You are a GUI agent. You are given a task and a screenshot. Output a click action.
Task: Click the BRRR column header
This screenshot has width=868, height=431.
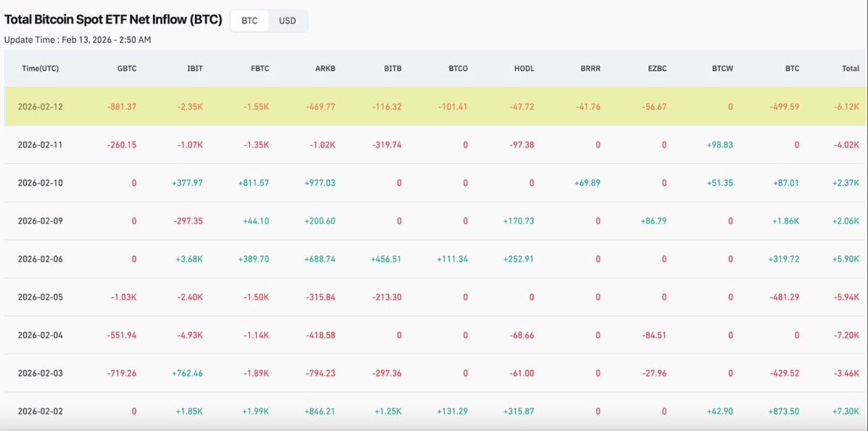(x=590, y=69)
